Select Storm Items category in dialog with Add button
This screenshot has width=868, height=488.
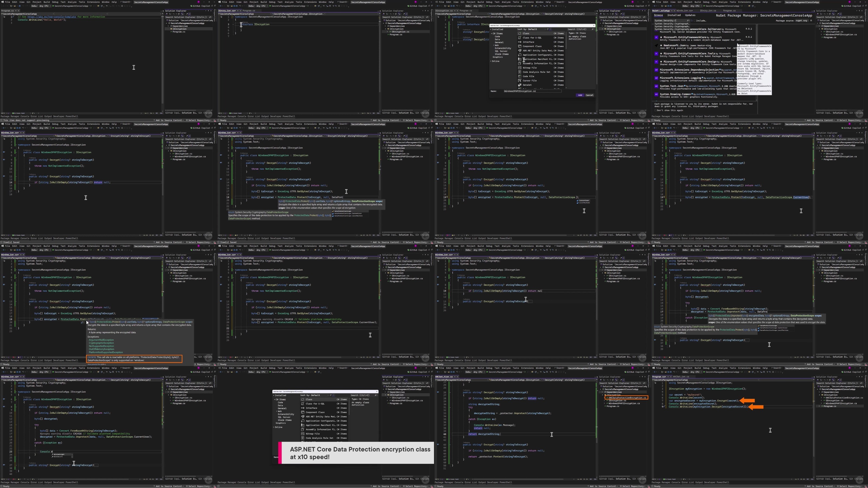pyautogui.click(x=502, y=54)
